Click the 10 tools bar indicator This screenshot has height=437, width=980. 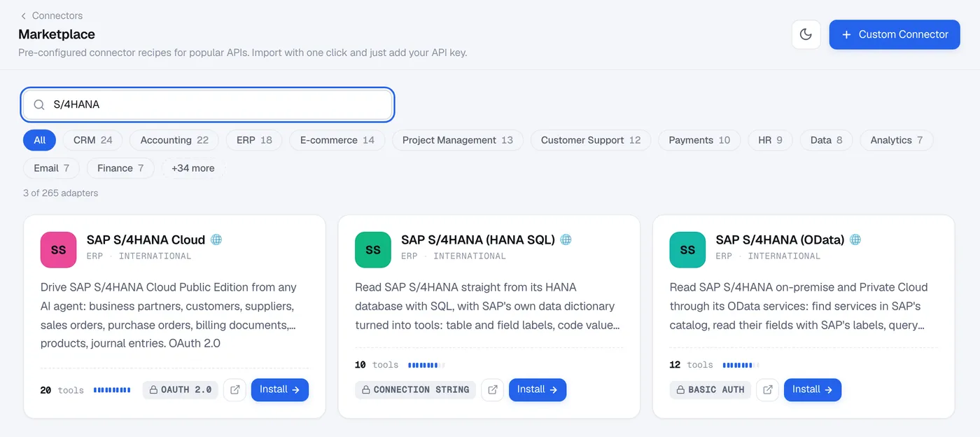tap(426, 365)
